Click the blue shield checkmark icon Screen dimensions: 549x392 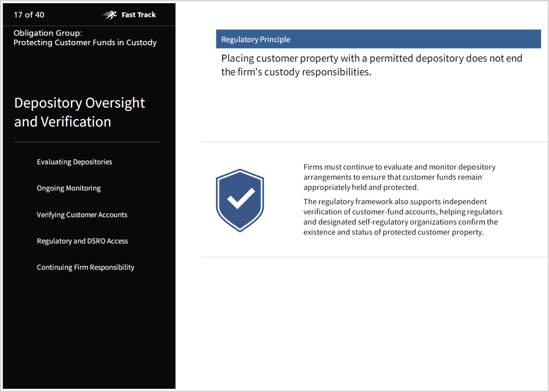click(x=240, y=200)
